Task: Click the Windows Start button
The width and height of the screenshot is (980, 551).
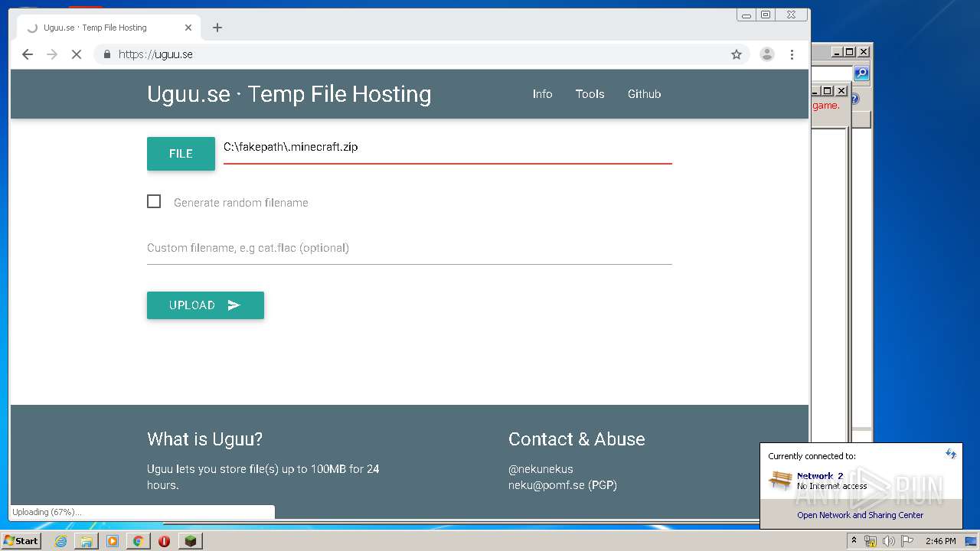Action: tap(21, 541)
